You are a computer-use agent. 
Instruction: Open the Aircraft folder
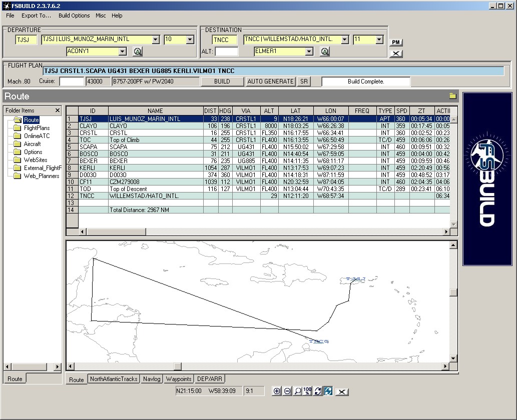tap(32, 144)
